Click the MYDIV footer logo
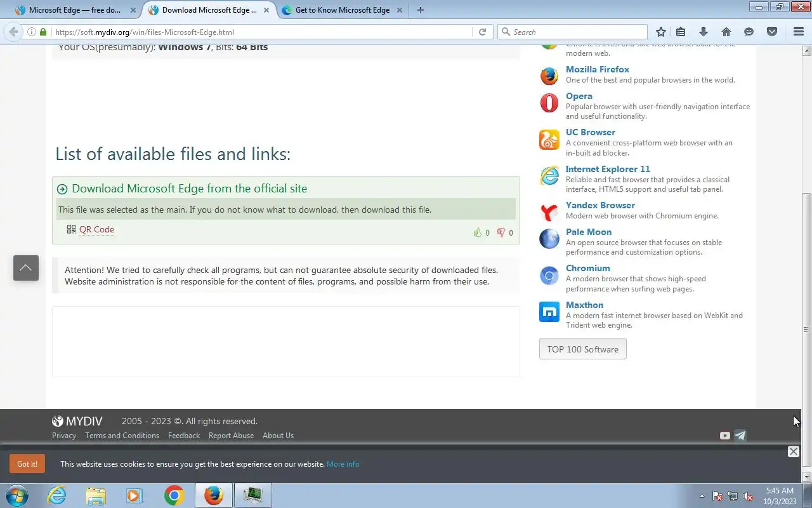 pyautogui.click(x=77, y=421)
